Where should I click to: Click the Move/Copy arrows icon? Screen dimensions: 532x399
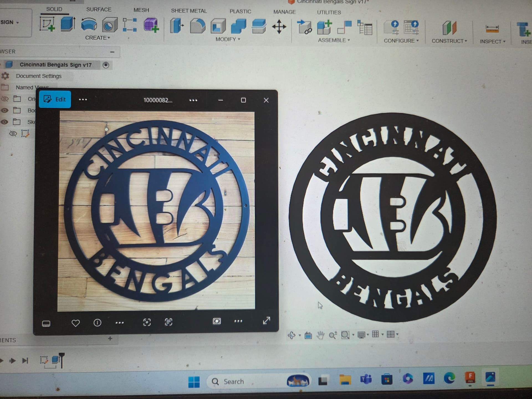click(x=279, y=27)
